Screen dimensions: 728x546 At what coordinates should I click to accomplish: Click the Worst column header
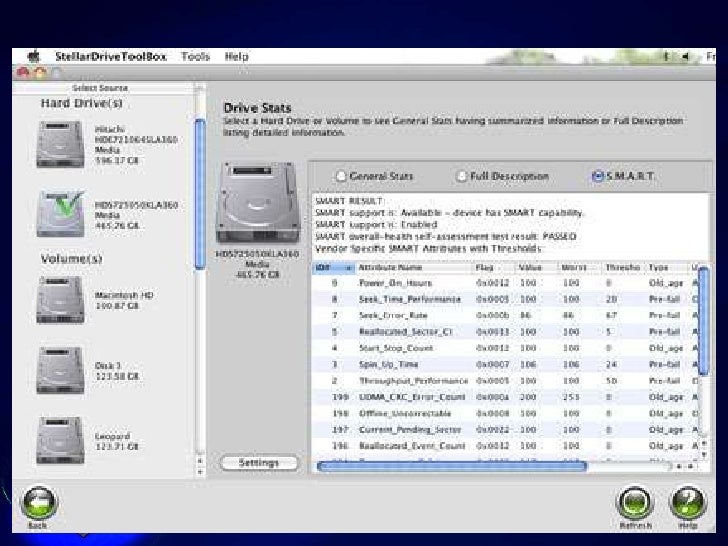pos(580,268)
